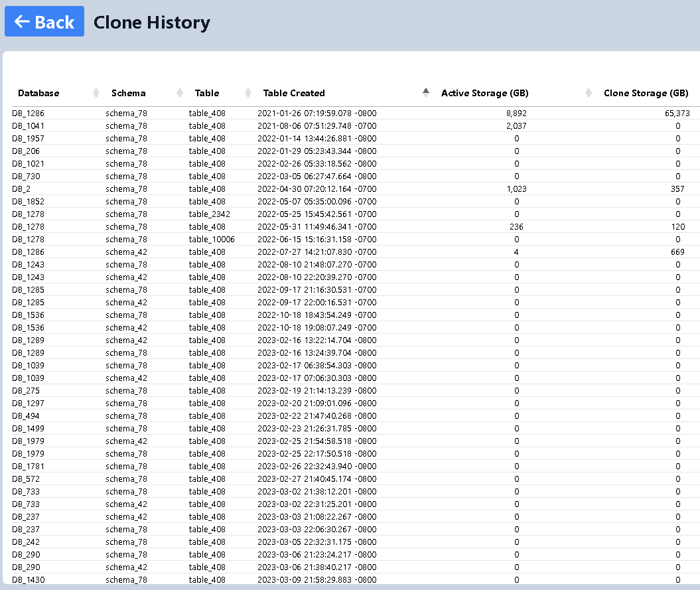This screenshot has width=700, height=590.
Task: Click Clone Storage value 357
Action: [x=677, y=189]
